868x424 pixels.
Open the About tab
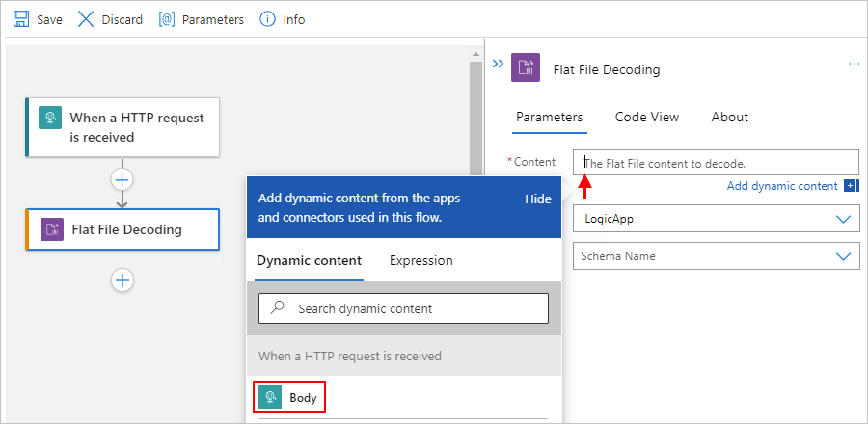[x=729, y=117]
